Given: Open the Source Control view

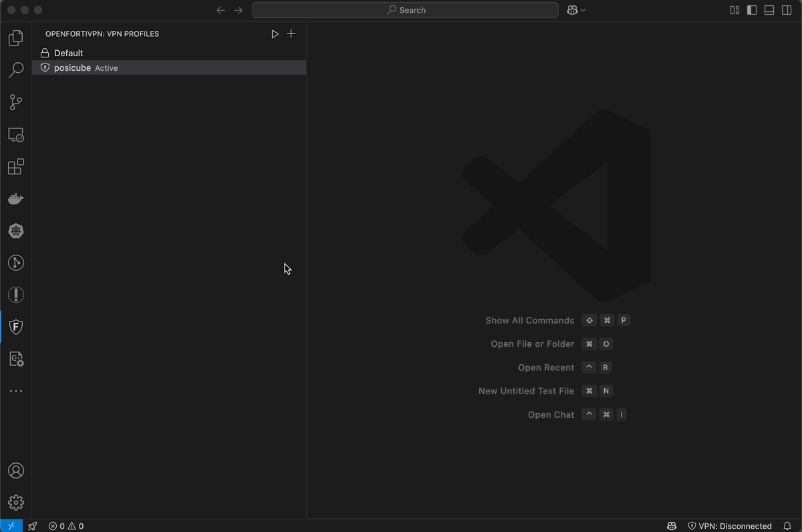Looking at the screenshot, I should tap(16, 102).
